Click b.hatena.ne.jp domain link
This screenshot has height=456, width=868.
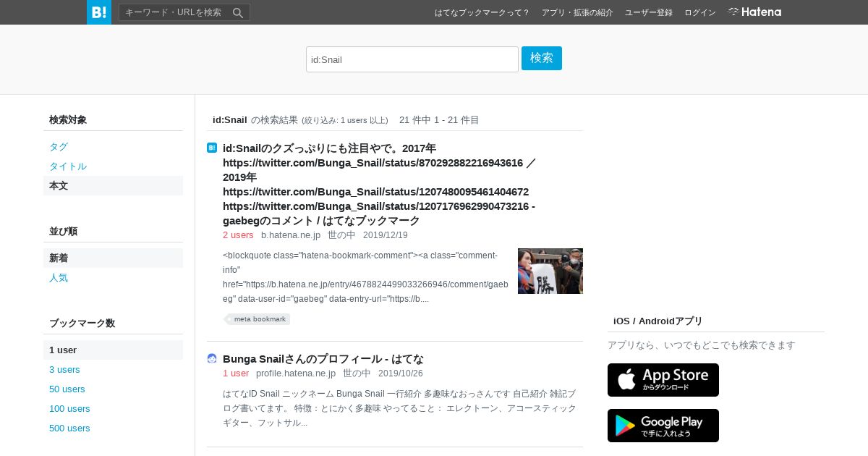point(291,235)
